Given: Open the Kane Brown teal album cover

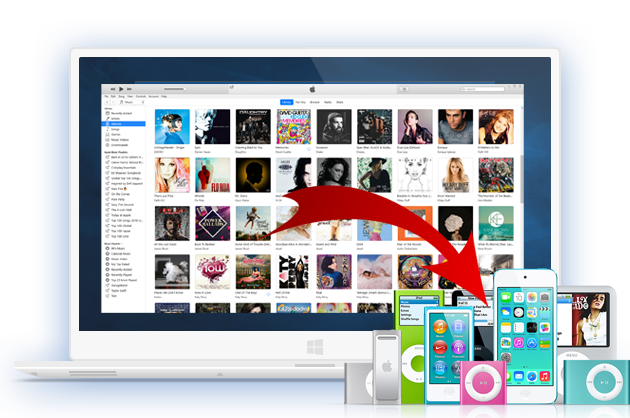Looking at the screenshot, I should click(496, 223).
